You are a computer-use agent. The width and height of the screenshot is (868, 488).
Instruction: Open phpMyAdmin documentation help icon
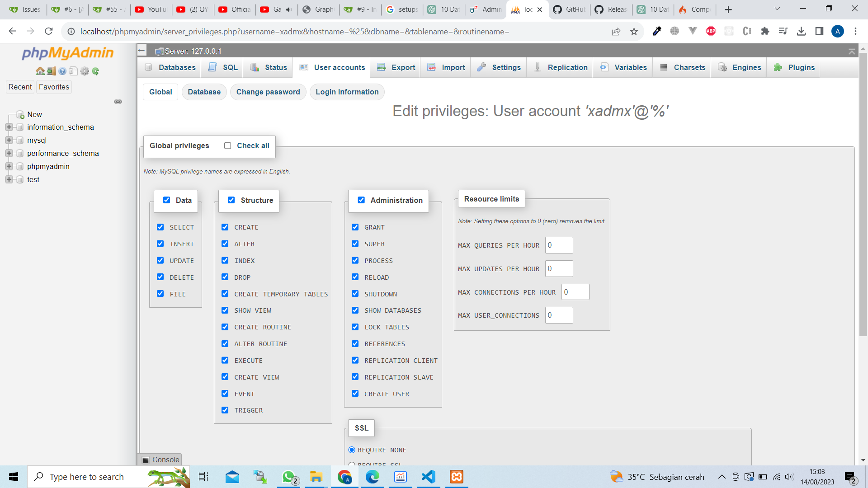point(62,71)
